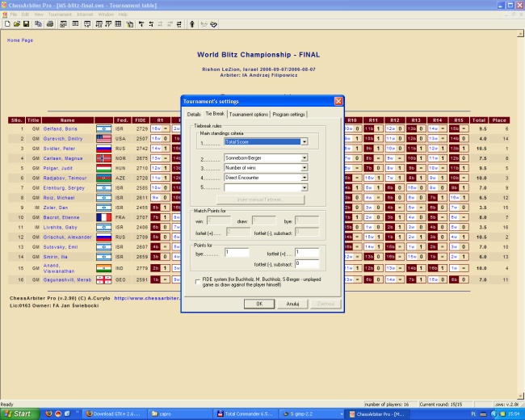The image size is (525, 420).
Task: Click the FIDE rating column header
Action: pyautogui.click(x=141, y=120)
